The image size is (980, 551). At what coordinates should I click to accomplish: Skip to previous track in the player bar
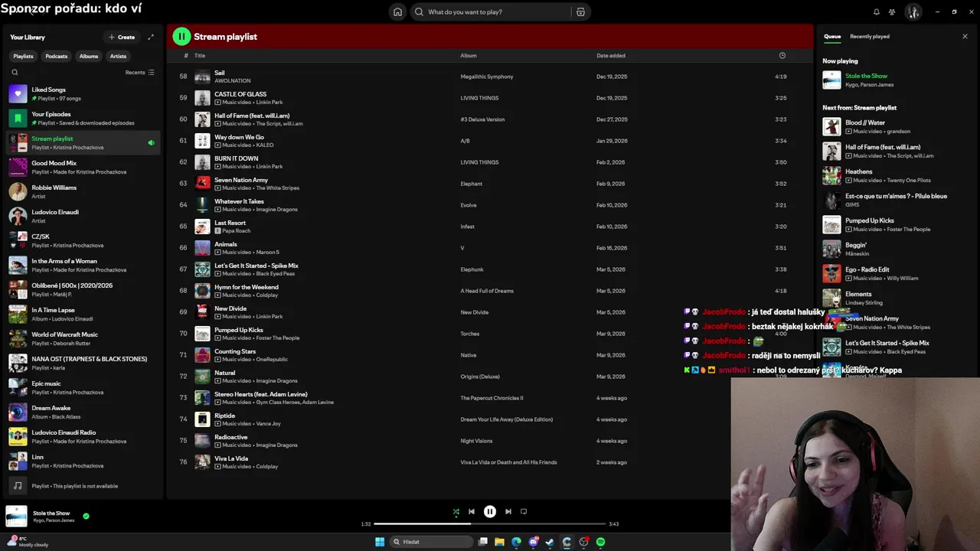coord(472,512)
